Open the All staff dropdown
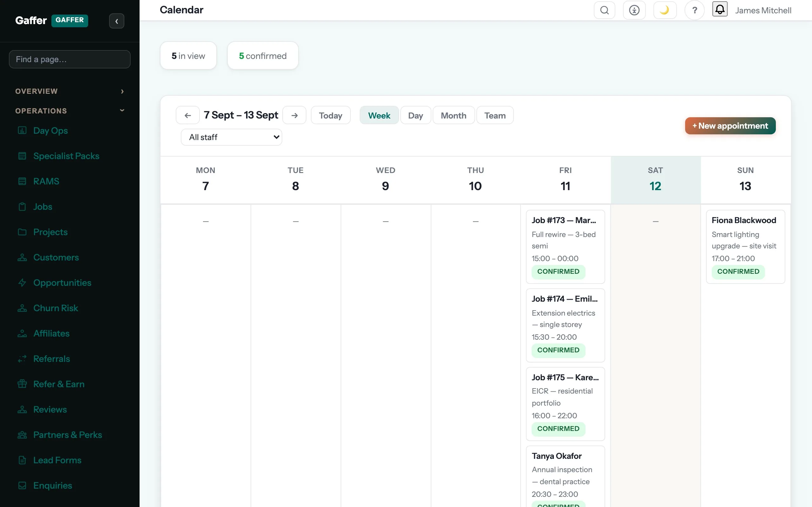 [232, 137]
